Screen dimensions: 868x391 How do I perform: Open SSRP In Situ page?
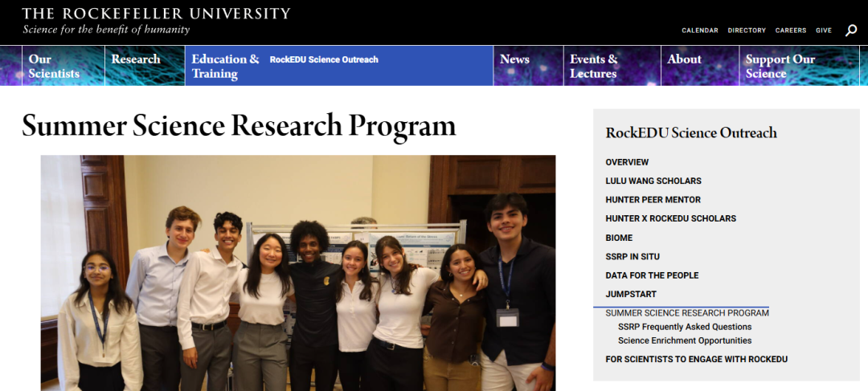[633, 257]
